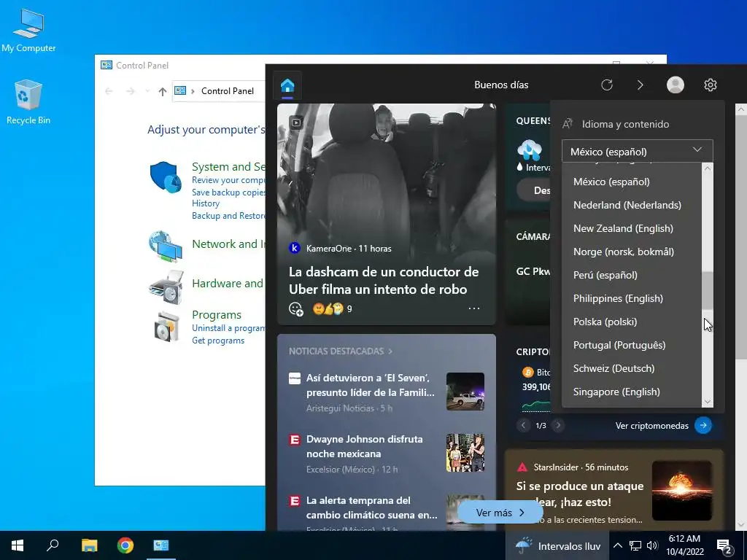Viewport: 747px width, 560px height.
Task: Click the Start button on the taskbar
Action: tap(18, 545)
